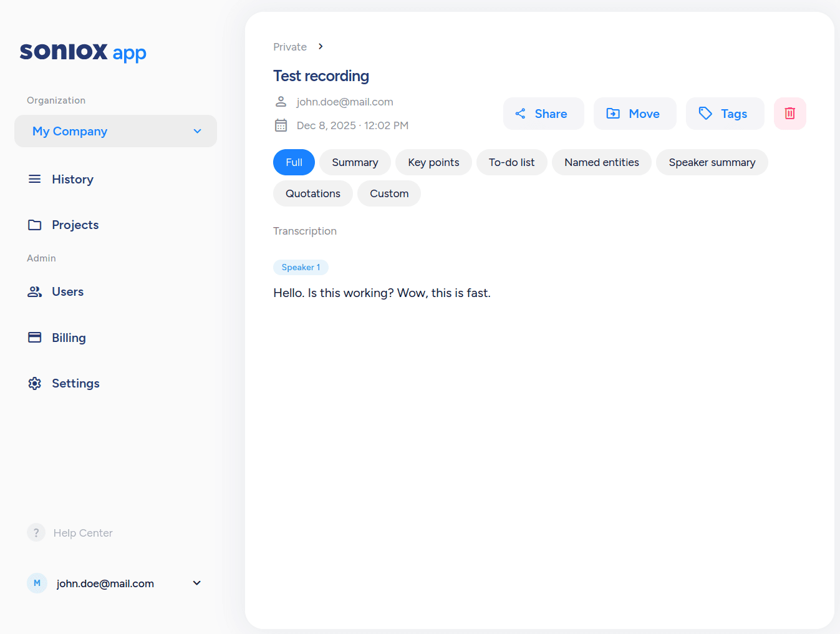
Task: Open the Custom view chip
Action: click(389, 193)
